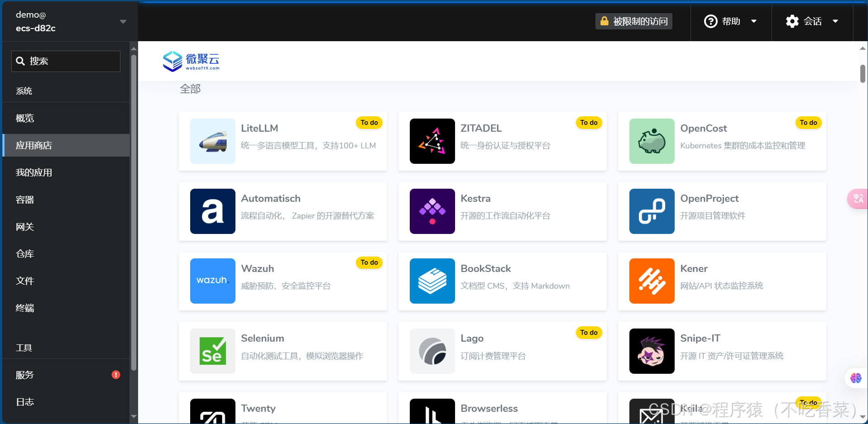
Task: Open 网关 in the sidebar
Action: tap(66, 227)
